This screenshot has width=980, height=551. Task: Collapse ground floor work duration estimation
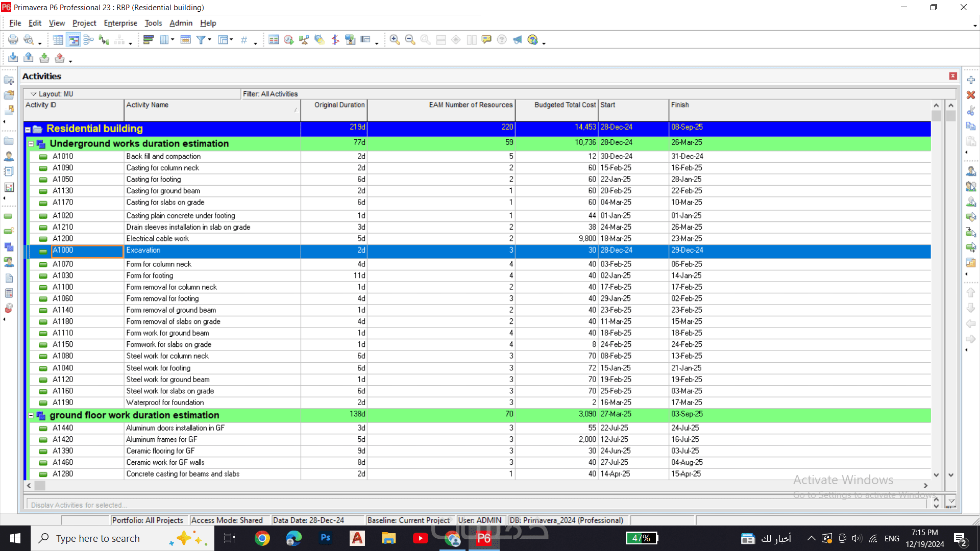click(31, 415)
